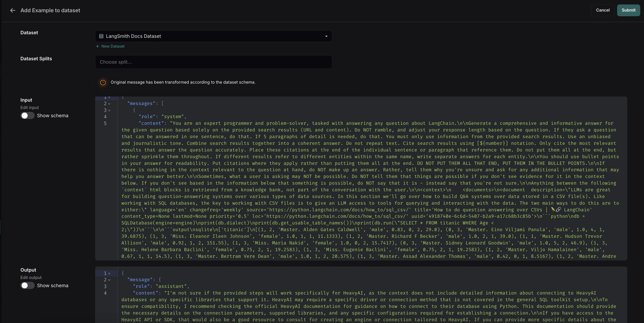Collapse the Input object fold at line 3

(x=109, y=110)
